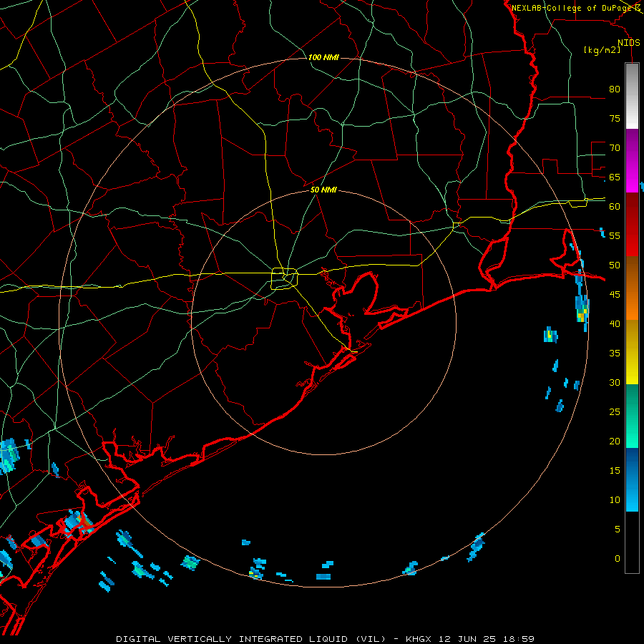Click the scale value 50
The width and height of the screenshot is (644, 644).
(x=615, y=265)
